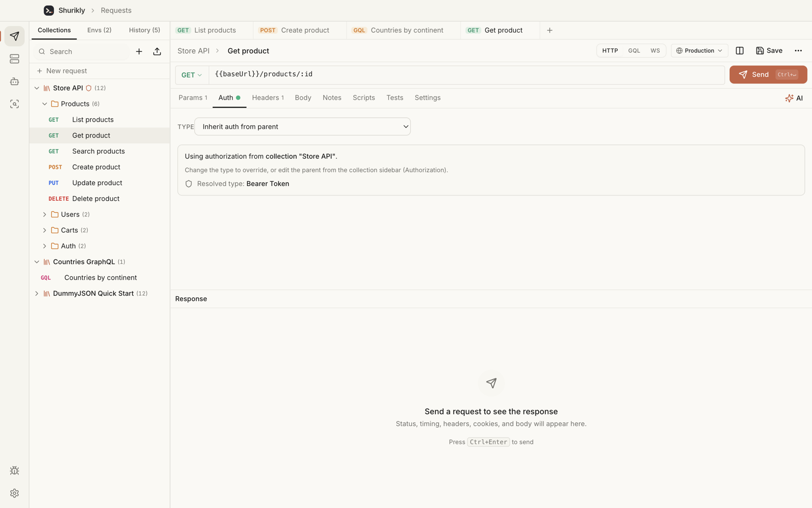Click the Save button
The height and width of the screenshot is (508, 812).
769,51
